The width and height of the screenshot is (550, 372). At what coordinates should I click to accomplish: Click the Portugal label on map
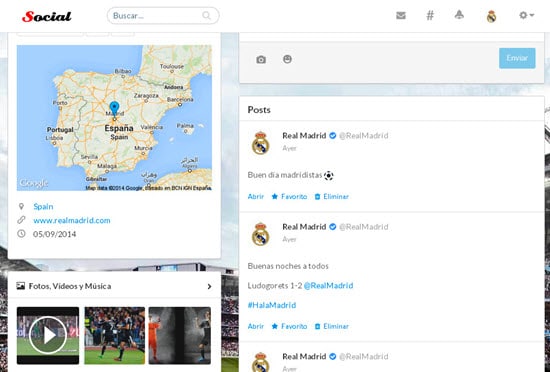pyautogui.click(x=60, y=130)
